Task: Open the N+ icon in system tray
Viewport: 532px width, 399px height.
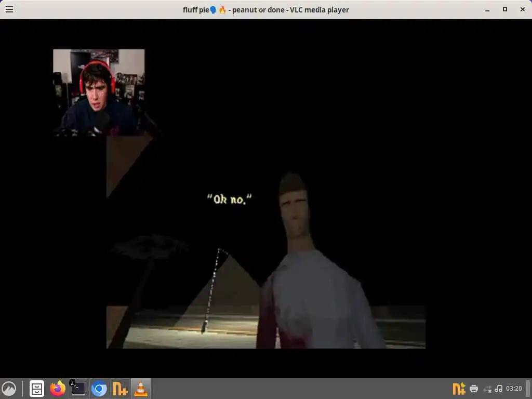Action: pos(459,389)
